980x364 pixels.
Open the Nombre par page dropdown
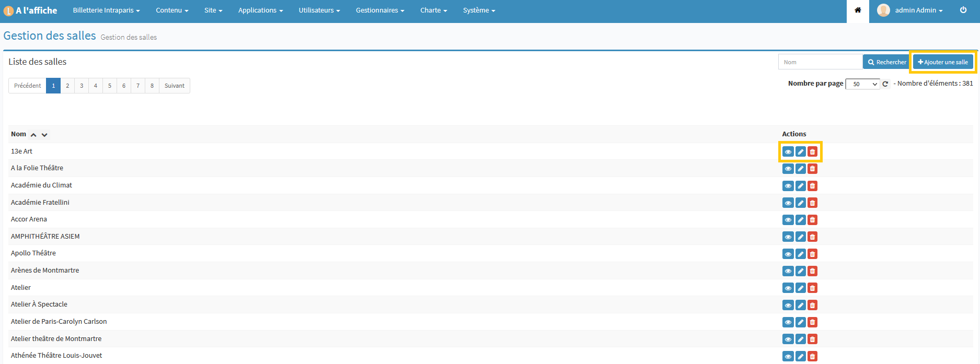[x=862, y=84]
